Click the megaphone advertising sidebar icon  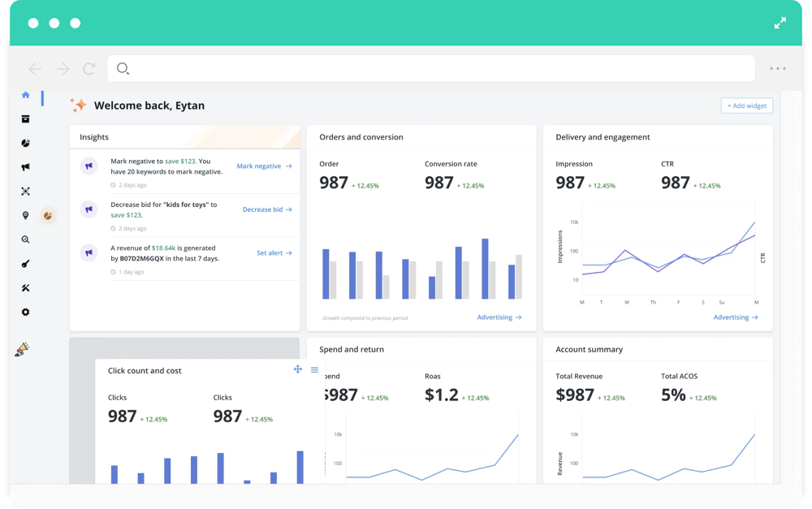25,166
